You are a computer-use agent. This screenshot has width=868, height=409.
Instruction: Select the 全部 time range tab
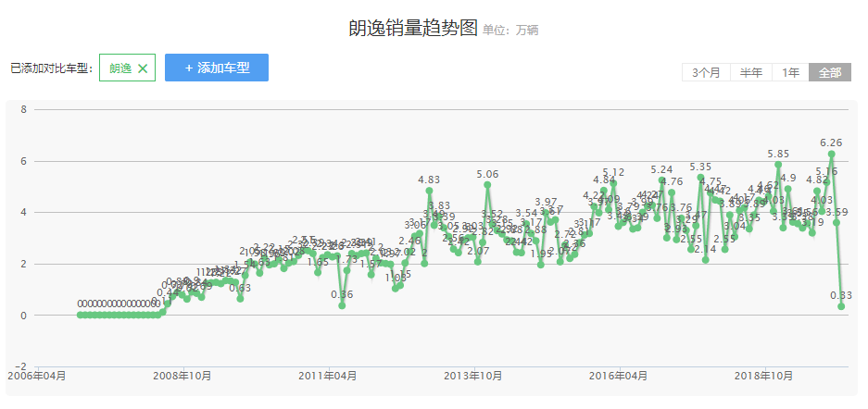click(x=830, y=73)
